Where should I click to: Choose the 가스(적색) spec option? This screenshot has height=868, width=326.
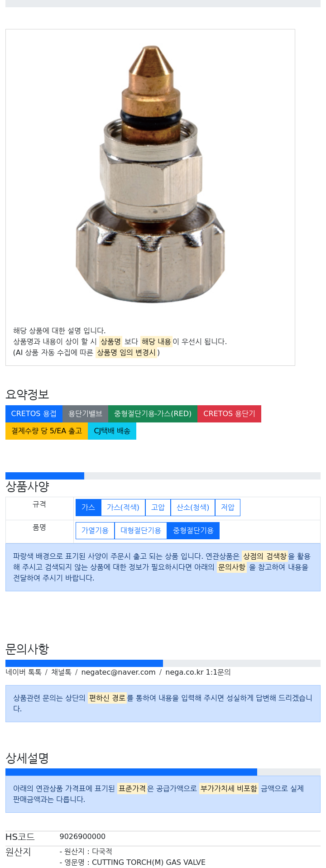[123, 508]
